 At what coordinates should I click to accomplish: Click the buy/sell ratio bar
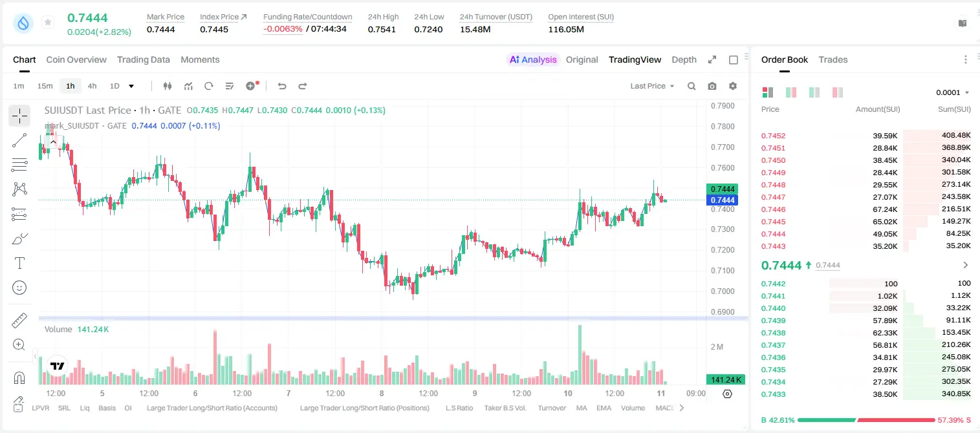(x=866, y=420)
